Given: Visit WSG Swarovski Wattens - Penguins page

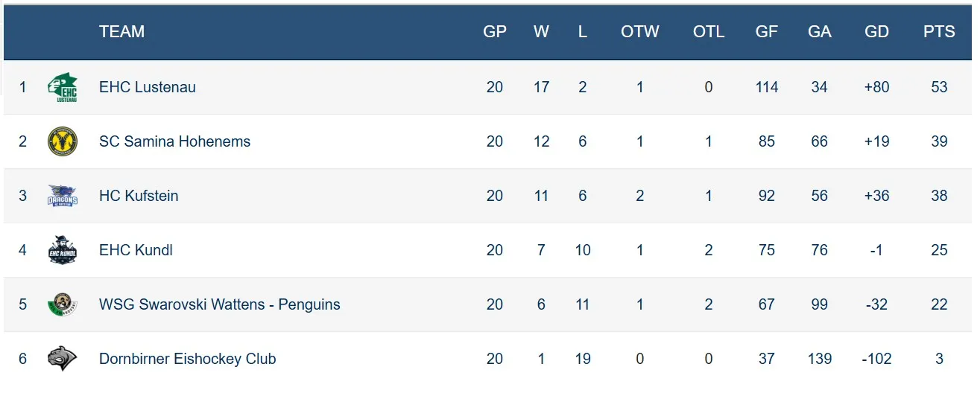Looking at the screenshot, I should [x=219, y=304].
